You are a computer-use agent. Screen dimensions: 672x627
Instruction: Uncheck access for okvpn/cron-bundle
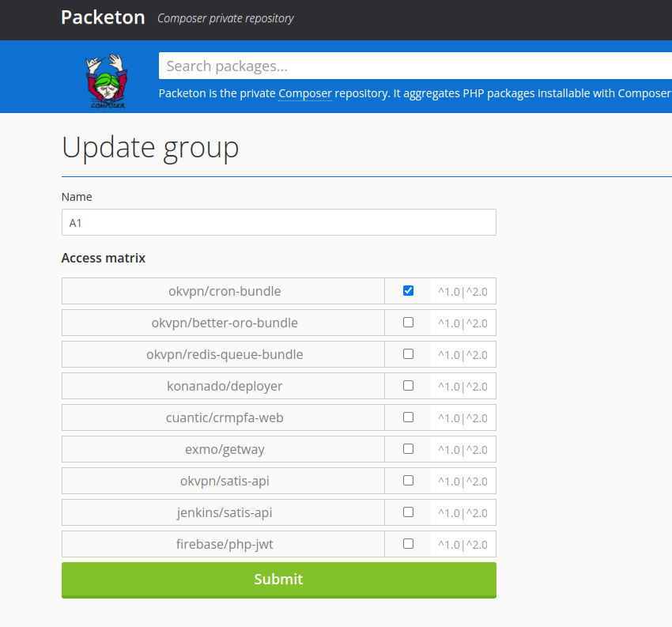[408, 290]
